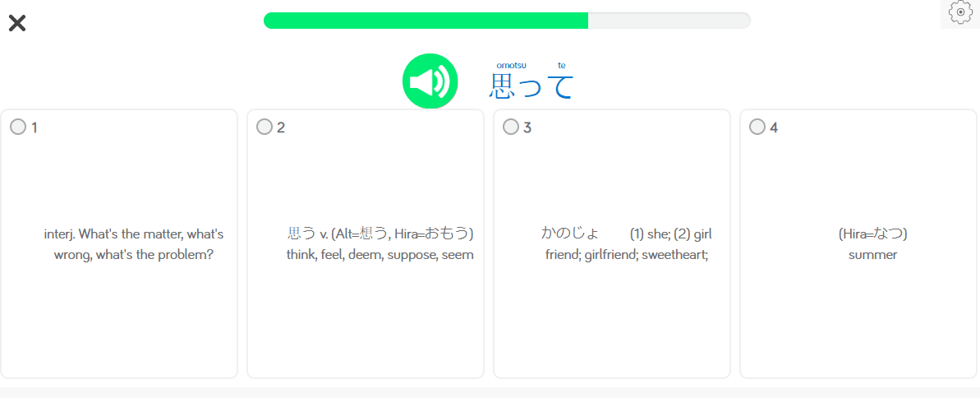Click the "friend; girlfriend; sweetheart" definition line

627,255
